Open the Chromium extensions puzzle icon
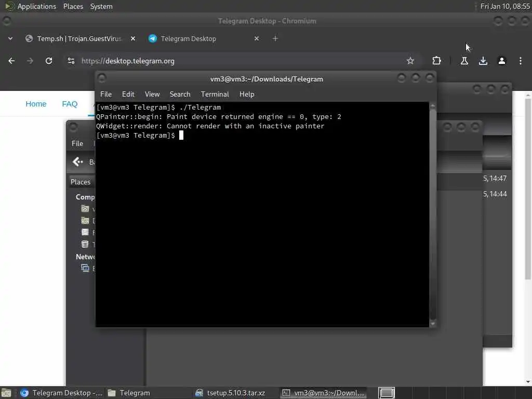The height and width of the screenshot is (399, 532). tap(436, 61)
